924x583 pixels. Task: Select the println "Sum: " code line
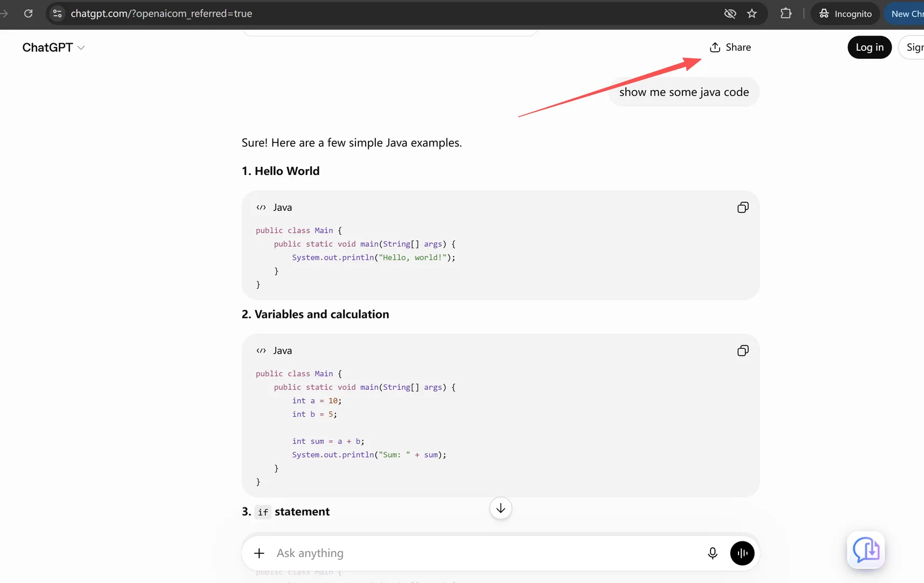pyautogui.click(x=369, y=455)
